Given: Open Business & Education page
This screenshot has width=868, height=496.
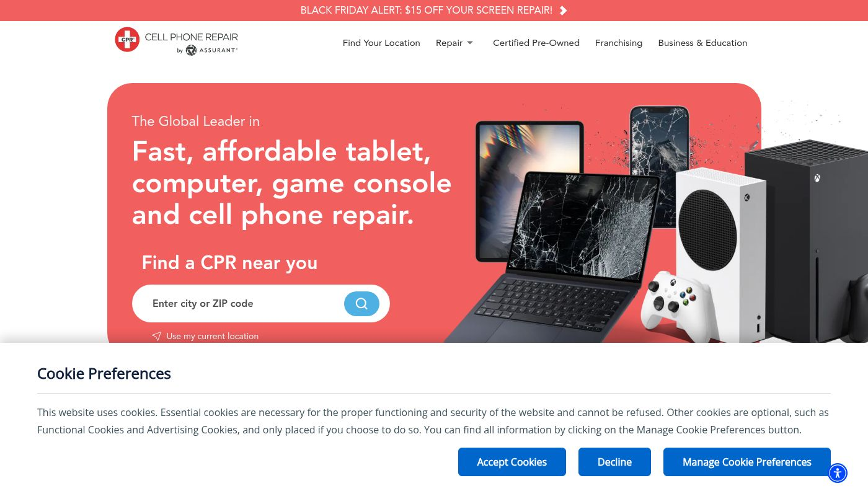Looking at the screenshot, I should pos(702,43).
